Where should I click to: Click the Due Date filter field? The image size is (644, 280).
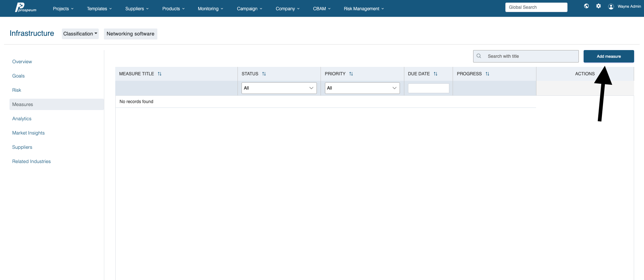[428, 88]
